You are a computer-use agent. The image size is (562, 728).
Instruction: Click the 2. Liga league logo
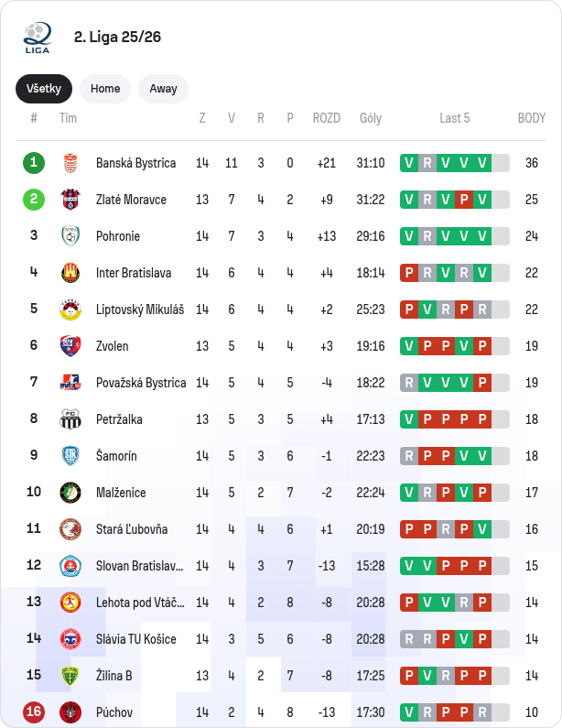(x=38, y=38)
